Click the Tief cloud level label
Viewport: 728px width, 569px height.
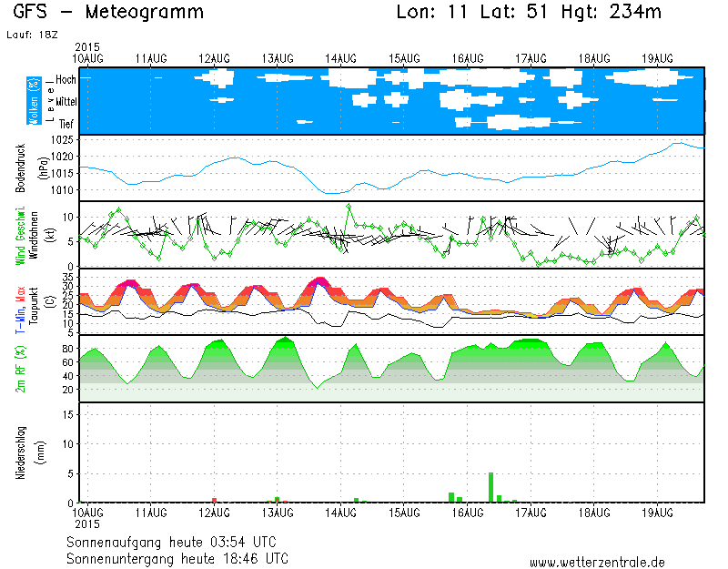pyautogui.click(x=66, y=123)
